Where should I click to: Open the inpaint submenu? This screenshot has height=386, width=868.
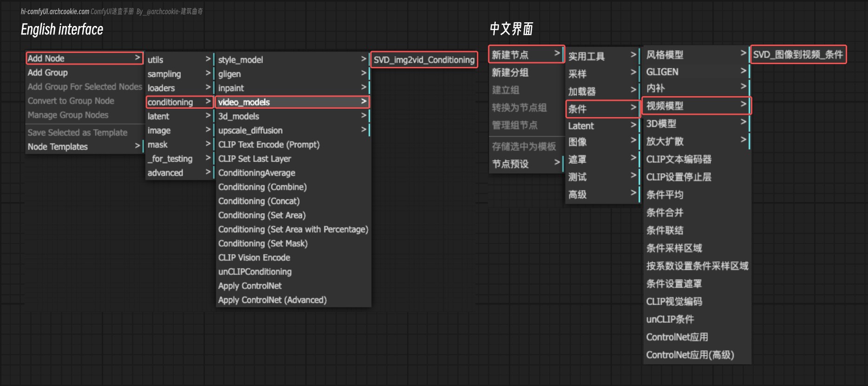[x=293, y=88]
